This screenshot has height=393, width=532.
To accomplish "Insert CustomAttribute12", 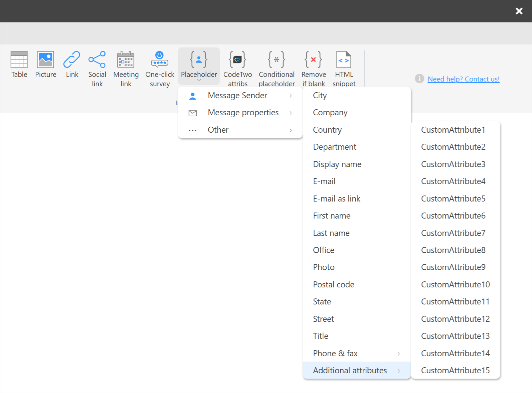I will (x=455, y=319).
